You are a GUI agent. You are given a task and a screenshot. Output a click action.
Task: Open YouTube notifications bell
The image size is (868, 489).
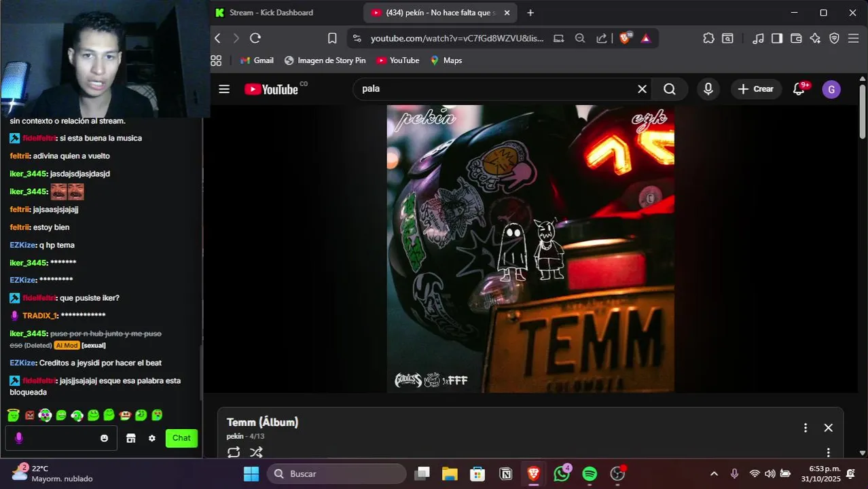pos(799,89)
